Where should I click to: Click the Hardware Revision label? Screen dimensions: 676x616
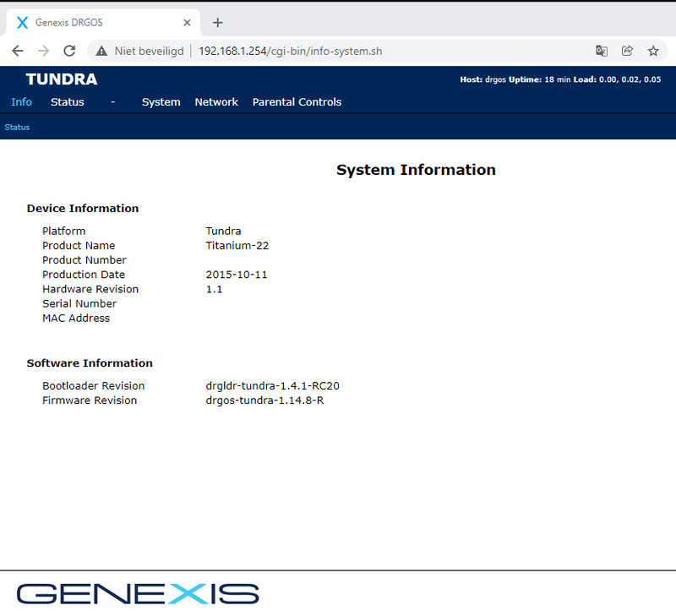point(90,289)
